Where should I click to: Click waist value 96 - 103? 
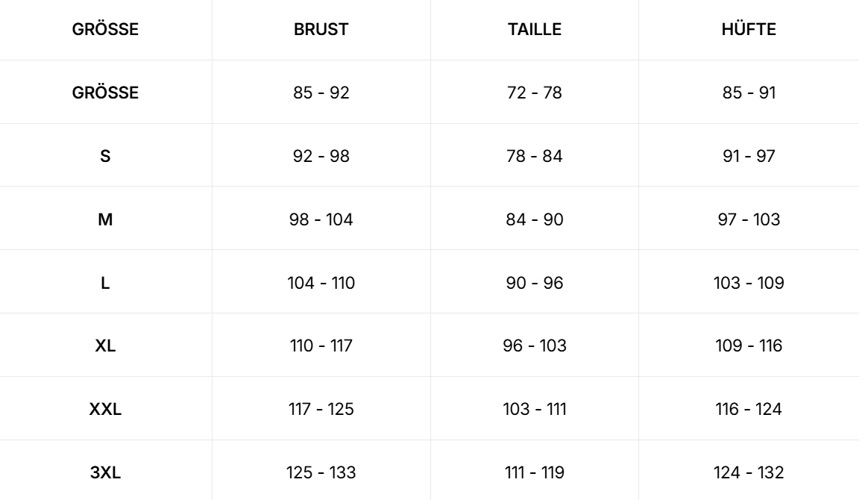tap(534, 346)
